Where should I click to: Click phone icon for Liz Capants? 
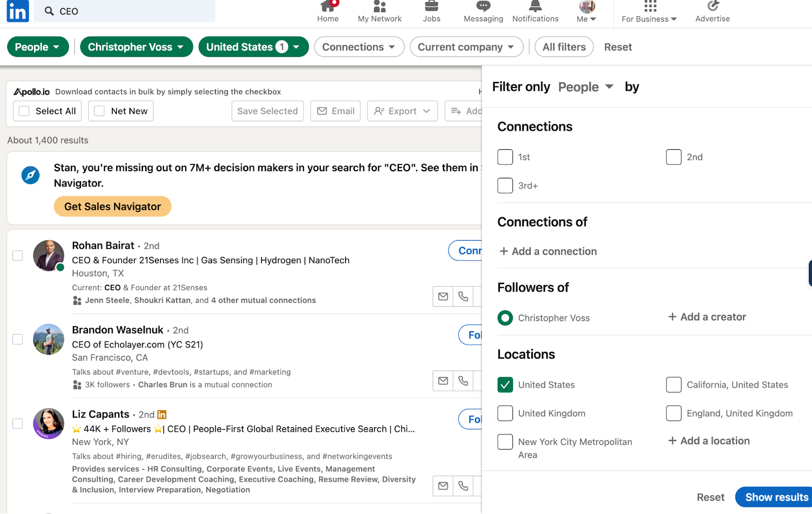click(463, 486)
